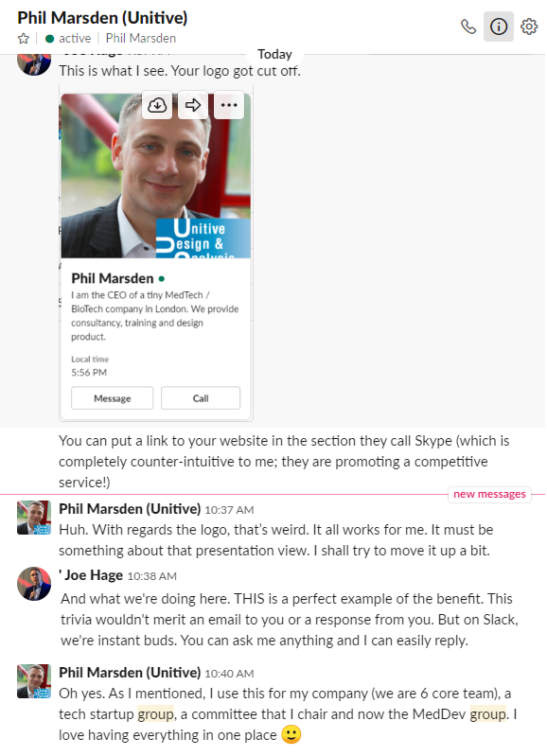The height and width of the screenshot is (756, 547).
Task: Open conversation settings gear icon
Action: pos(529,26)
